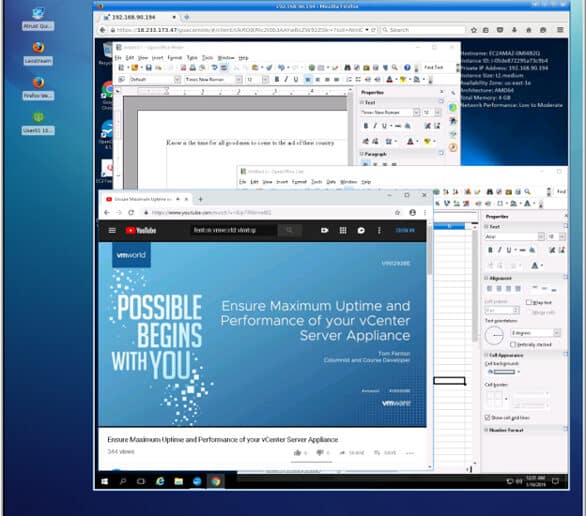Enable the Wrap text checkbox
The height and width of the screenshot is (516, 586).
pos(528,302)
